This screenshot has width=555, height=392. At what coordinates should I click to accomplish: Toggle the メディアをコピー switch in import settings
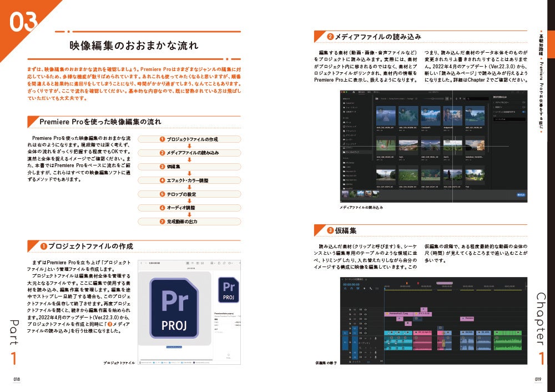click(523, 102)
